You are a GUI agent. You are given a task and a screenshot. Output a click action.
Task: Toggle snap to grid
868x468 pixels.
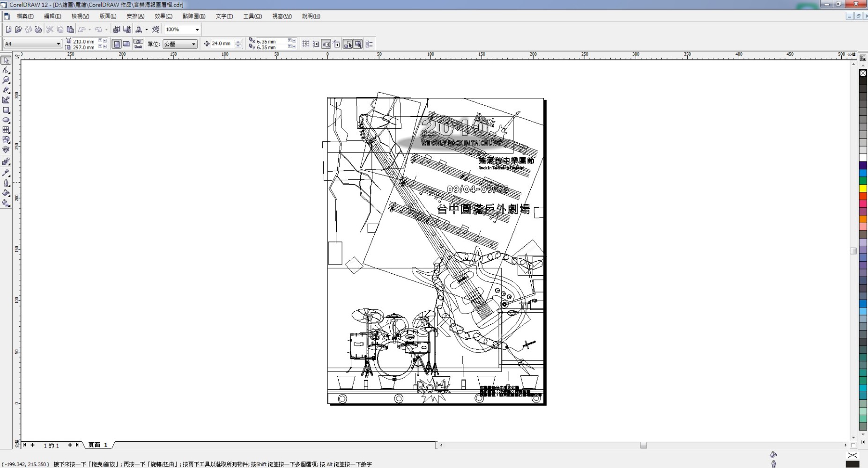(306, 44)
